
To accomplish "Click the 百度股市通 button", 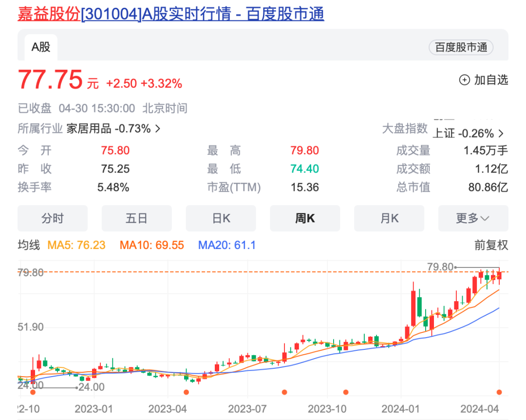I will click(461, 48).
